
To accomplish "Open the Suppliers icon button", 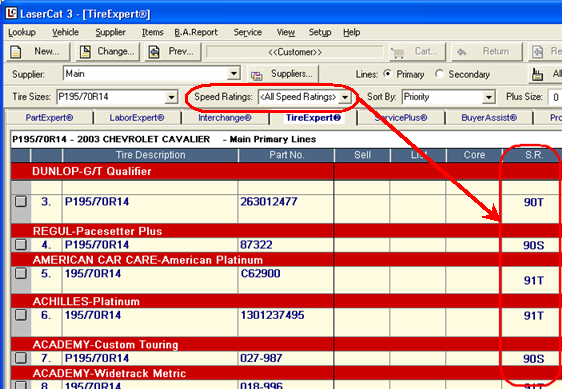I will coord(256,75).
